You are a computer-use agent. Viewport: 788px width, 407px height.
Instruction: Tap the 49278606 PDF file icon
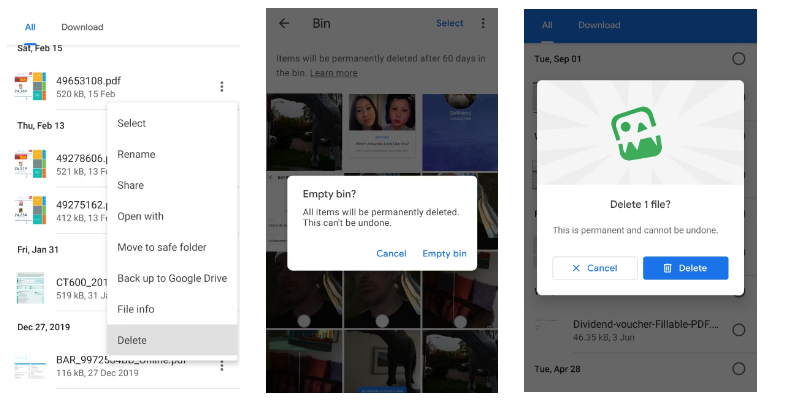(30, 164)
